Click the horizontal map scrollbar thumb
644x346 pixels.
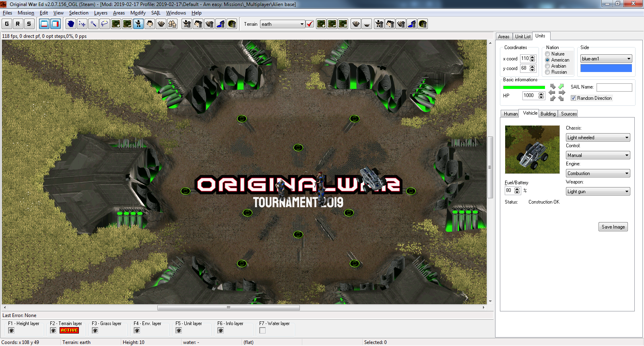229,308
